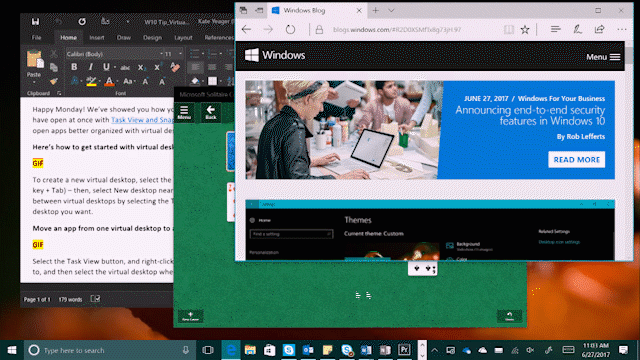The width and height of the screenshot is (640, 360).
Task: Select the Format Painter brush in Word
Action: 53,81
